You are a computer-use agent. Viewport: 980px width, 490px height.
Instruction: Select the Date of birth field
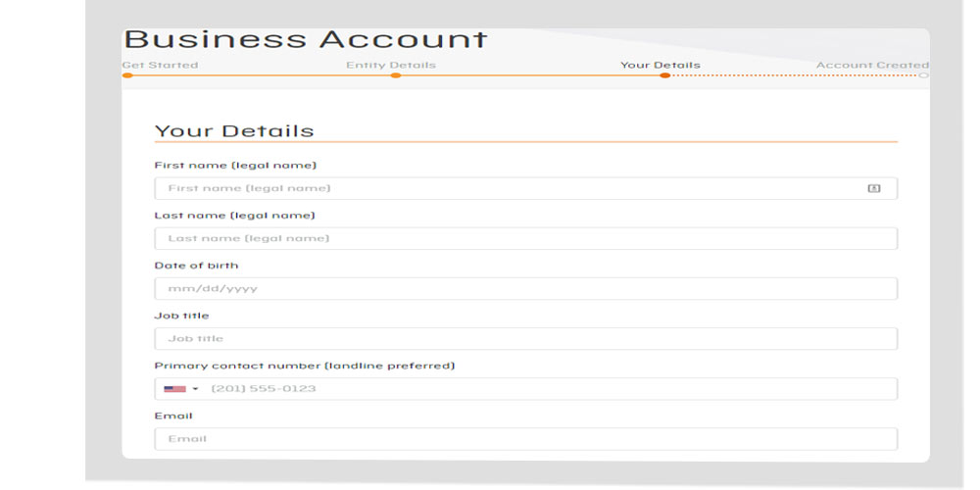525,289
